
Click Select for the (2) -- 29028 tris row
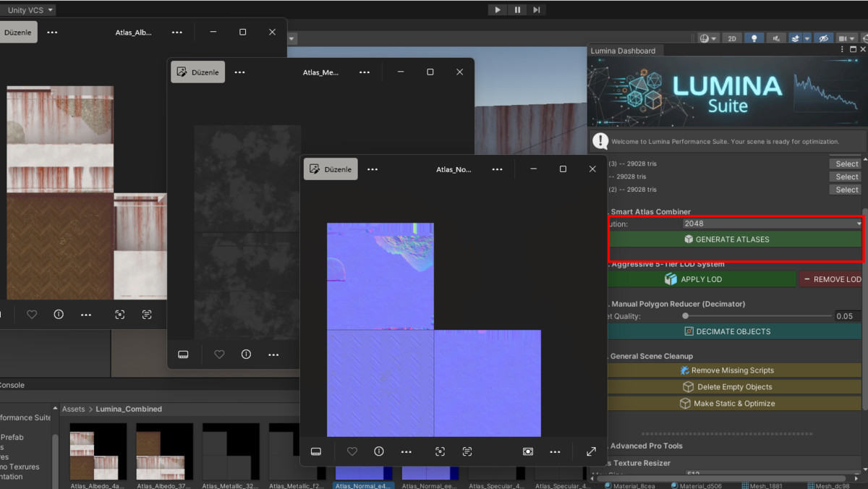pos(846,190)
